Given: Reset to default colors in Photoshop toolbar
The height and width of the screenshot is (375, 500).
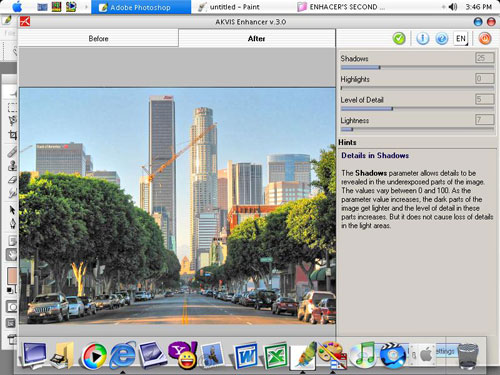Looking at the screenshot, I should click(10, 290).
